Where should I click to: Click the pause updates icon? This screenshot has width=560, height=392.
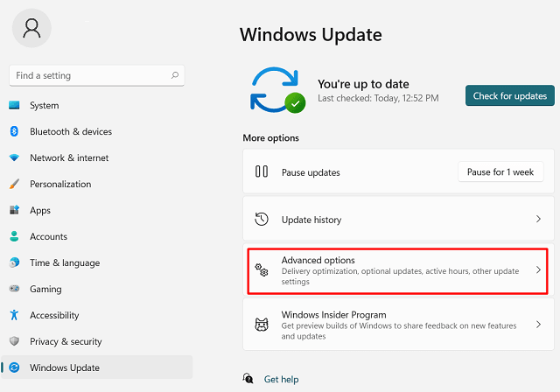click(x=262, y=171)
